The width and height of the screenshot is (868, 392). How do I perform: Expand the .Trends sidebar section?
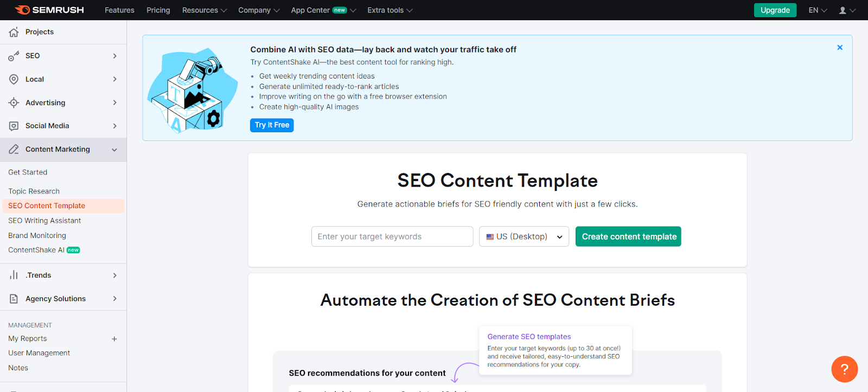114,275
